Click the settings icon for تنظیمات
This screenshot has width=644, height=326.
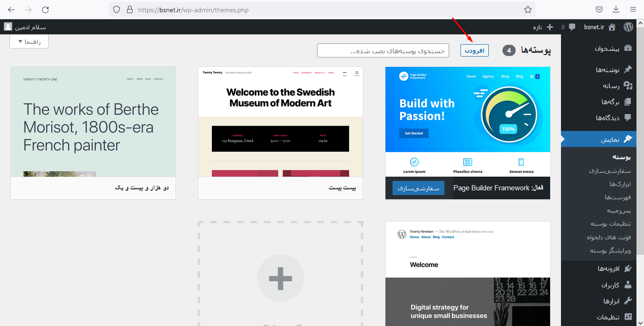[x=627, y=317]
